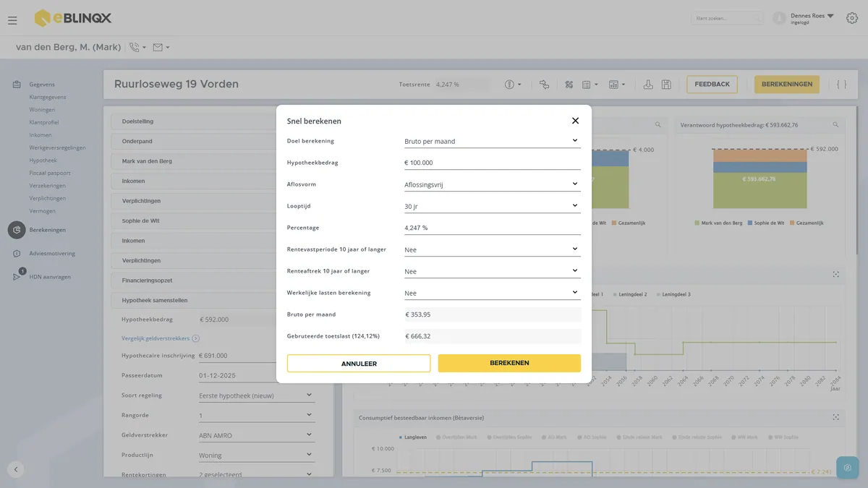Click the four-dots tools icon in toolbar
Screen dimensions: 868x488
point(569,85)
